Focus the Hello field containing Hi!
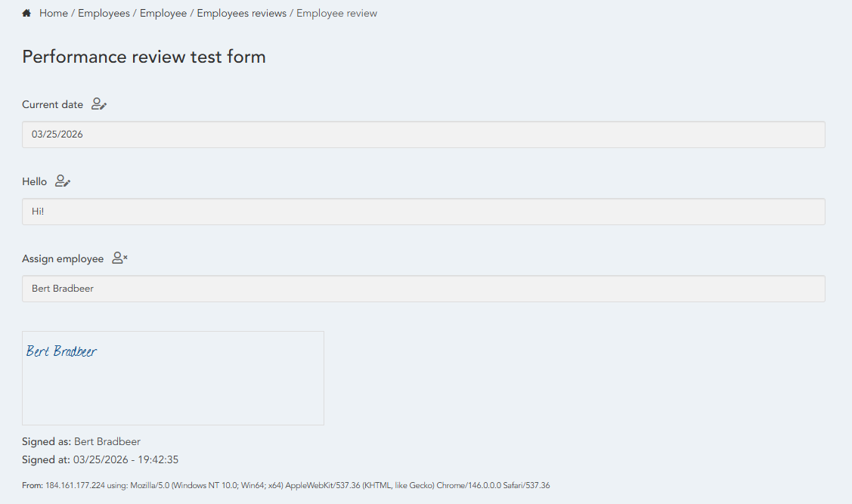 point(423,212)
